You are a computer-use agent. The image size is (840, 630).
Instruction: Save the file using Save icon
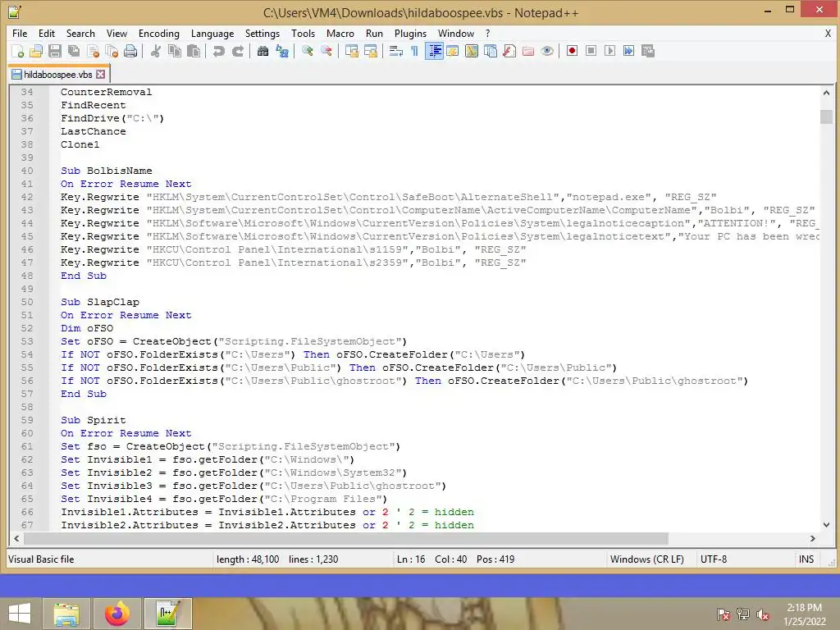click(x=55, y=51)
